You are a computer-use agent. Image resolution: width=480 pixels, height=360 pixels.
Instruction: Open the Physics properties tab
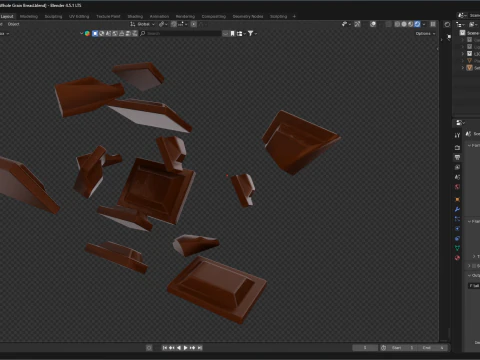coord(457,229)
